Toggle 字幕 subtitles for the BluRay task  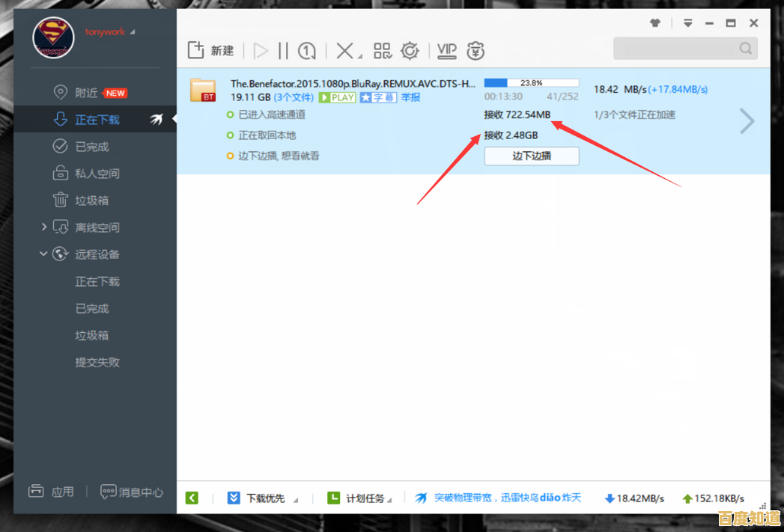[x=380, y=97]
